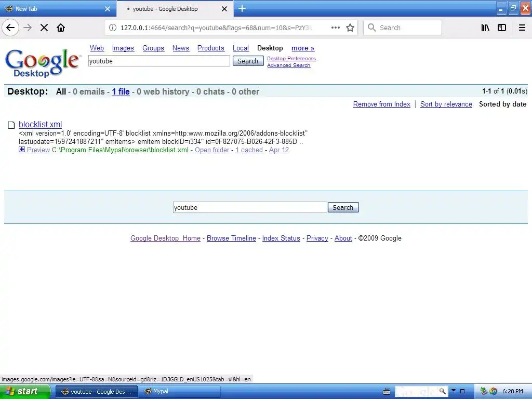
Task: Click the forward navigation arrow
Action: click(28, 28)
